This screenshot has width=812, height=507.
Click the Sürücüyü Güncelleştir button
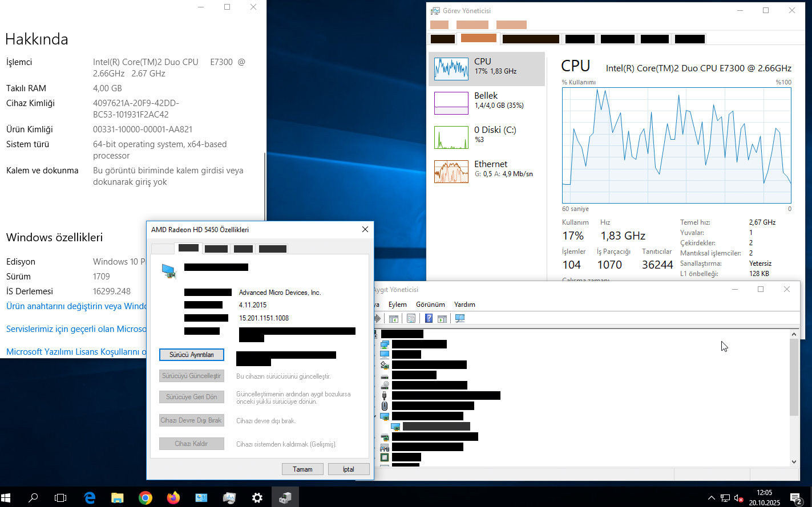[192, 376]
